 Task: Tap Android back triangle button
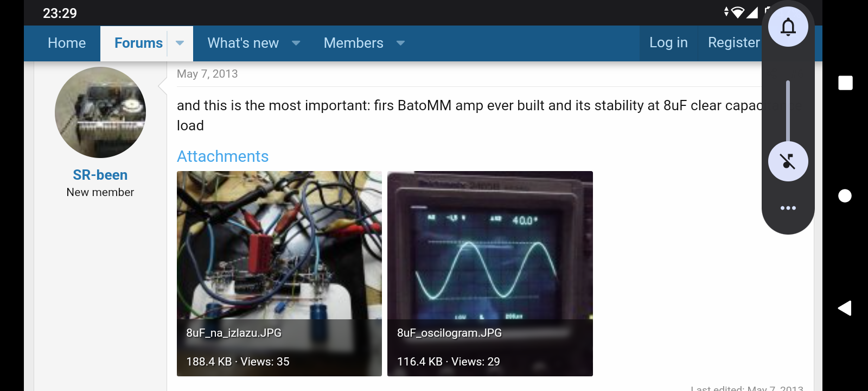[x=845, y=308]
